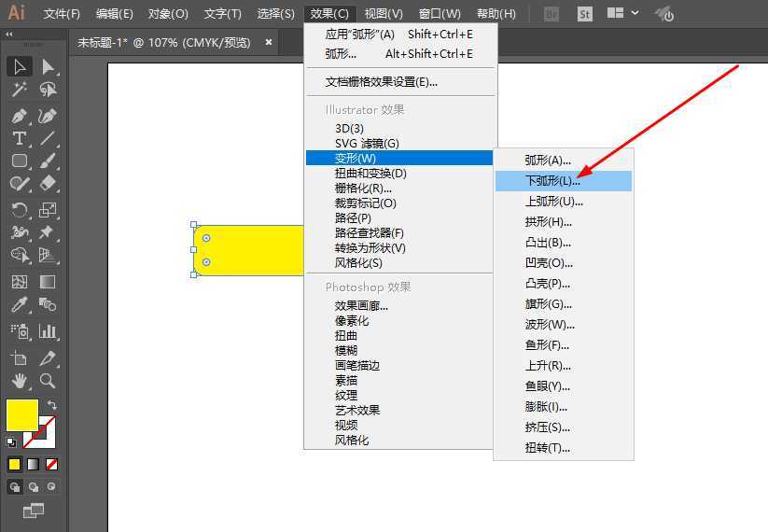Screen dimensions: 768x532
Task: Pick the Paintbrush tool
Action: [x=48, y=161]
